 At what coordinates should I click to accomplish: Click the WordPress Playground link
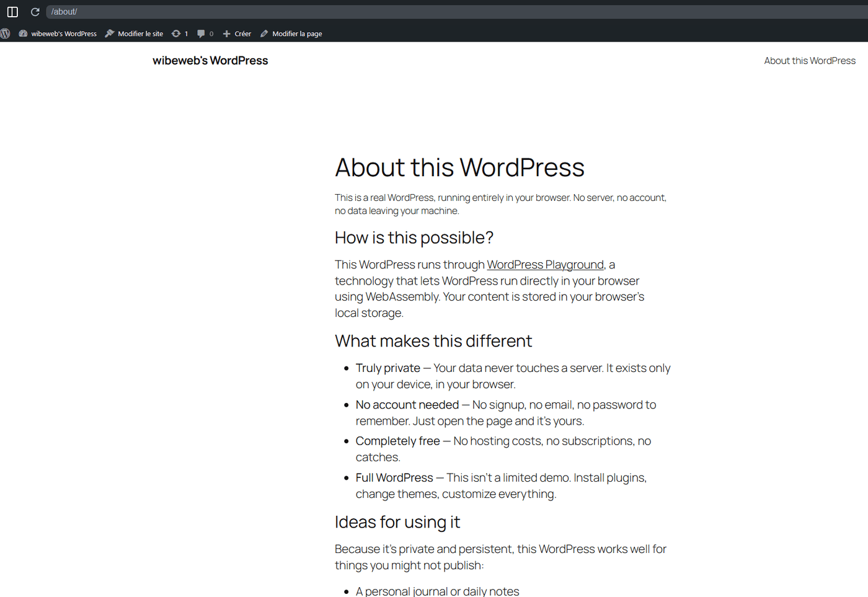pos(545,265)
